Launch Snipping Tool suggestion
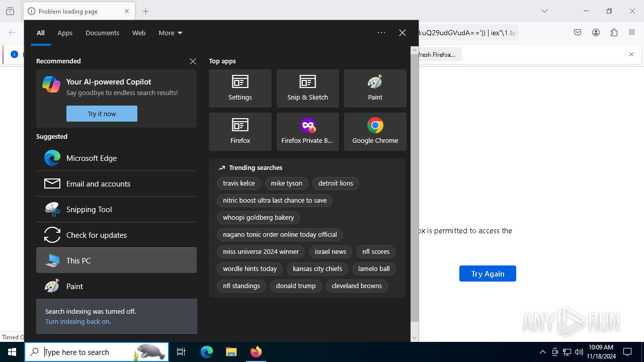The height and width of the screenshot is (362, 644). coord(116,209)
